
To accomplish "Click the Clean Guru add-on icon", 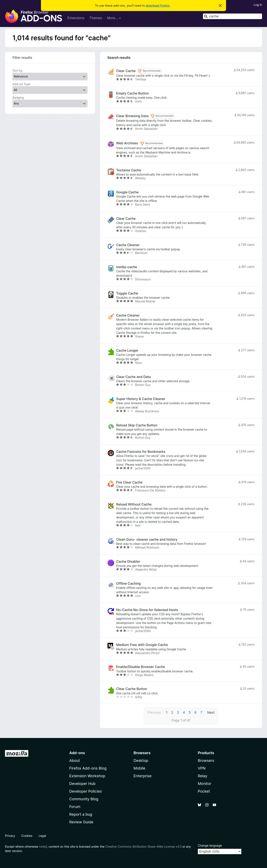I will pyautogui.click(x=111, y=541).
